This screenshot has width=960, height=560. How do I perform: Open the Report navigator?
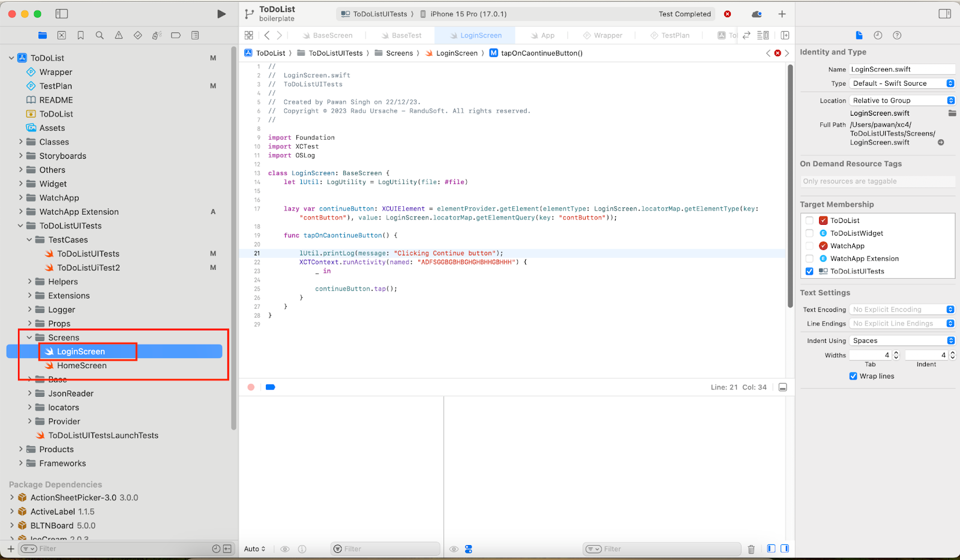coord(195,35)
